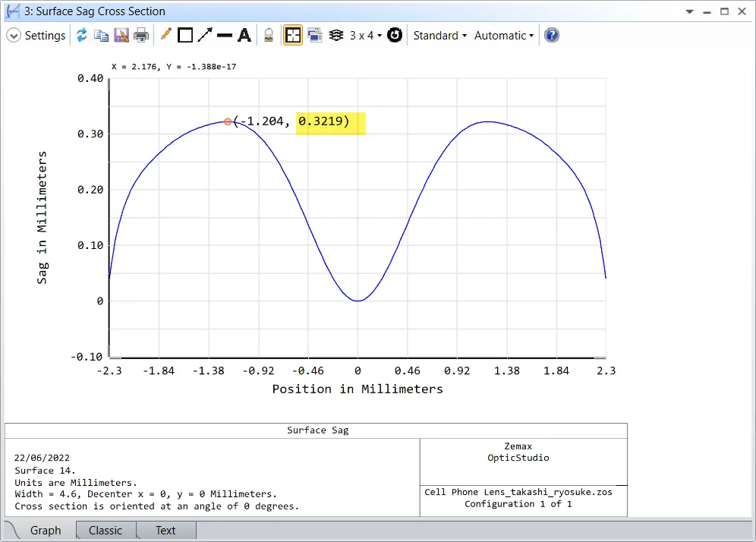The height and width of the screenshot is (542, 756).
Task: Switch to the Text tab
Action: (x=165, y=531)
